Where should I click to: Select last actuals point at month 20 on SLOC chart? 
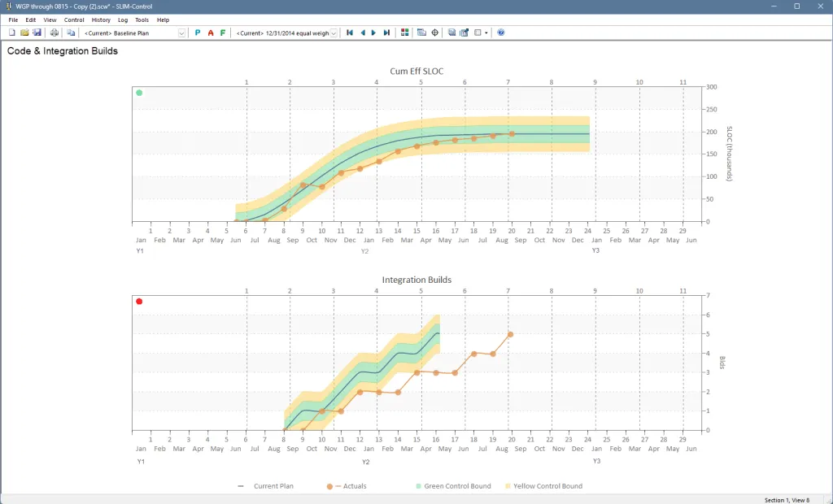click(512, 134)
